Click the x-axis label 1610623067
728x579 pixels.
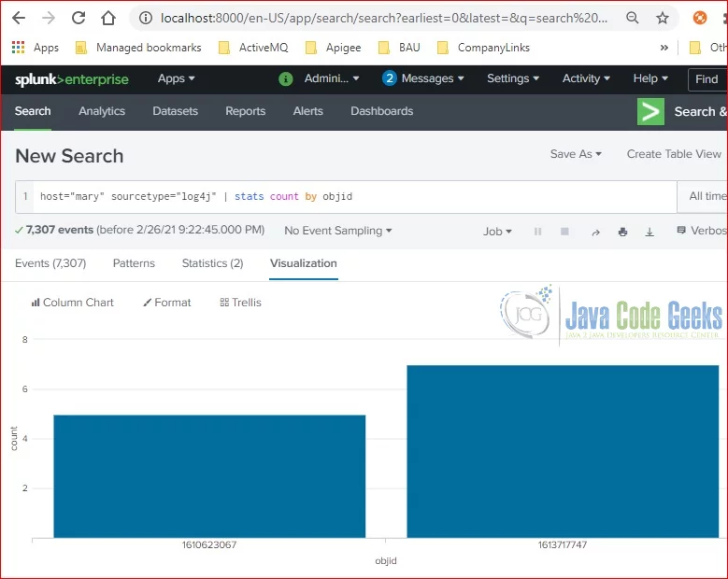[209, 544]
